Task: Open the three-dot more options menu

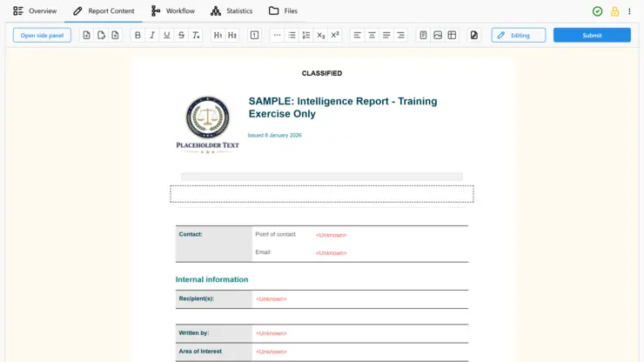Action: pos(629,11)
